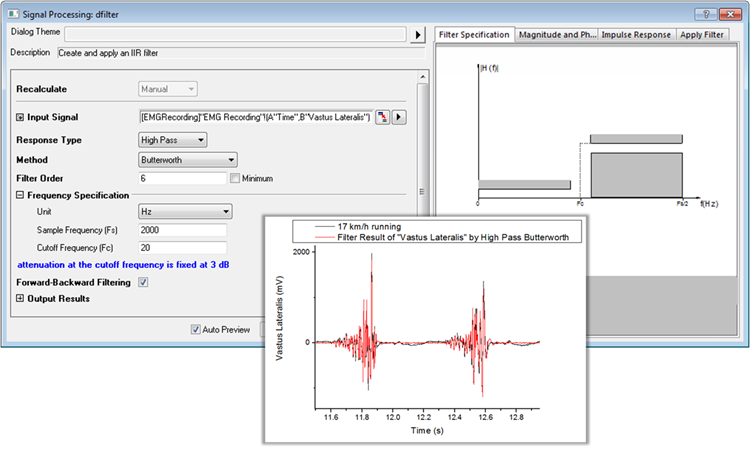Viewport: 750px width, 449px height.
Task: Collapse the Frequency Specification section
Action: click(20, 195)
